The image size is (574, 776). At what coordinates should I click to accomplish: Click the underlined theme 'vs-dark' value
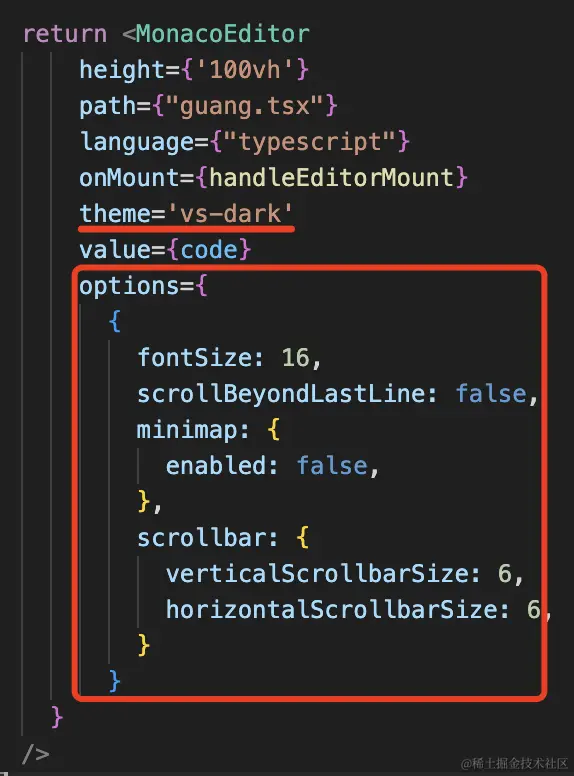(x=231, y=214)
